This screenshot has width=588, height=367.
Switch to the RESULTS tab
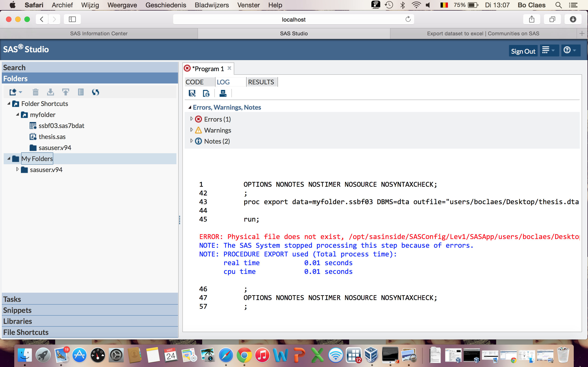point(261,82)
